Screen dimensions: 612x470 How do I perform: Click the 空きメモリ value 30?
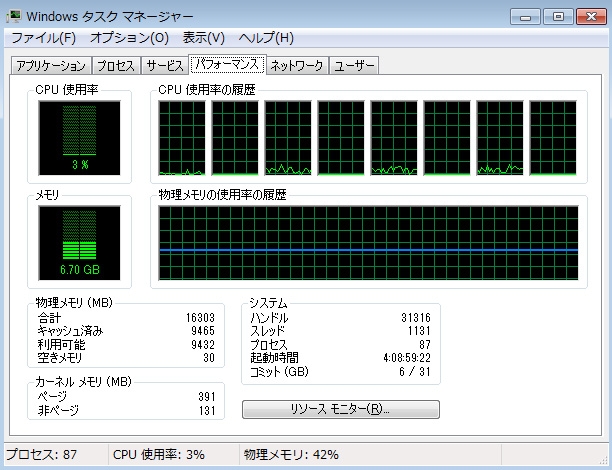point(209,358)
